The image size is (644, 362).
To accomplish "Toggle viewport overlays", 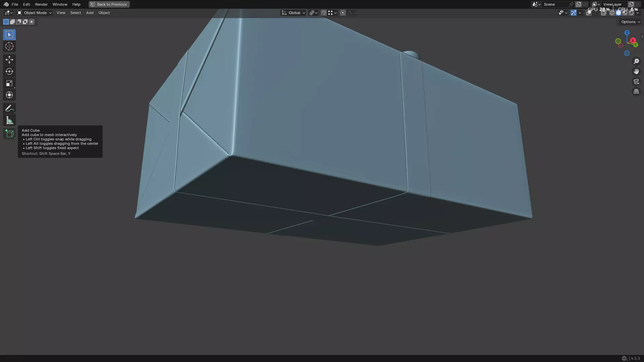I will pyautogui.click(x=589, y=13).
